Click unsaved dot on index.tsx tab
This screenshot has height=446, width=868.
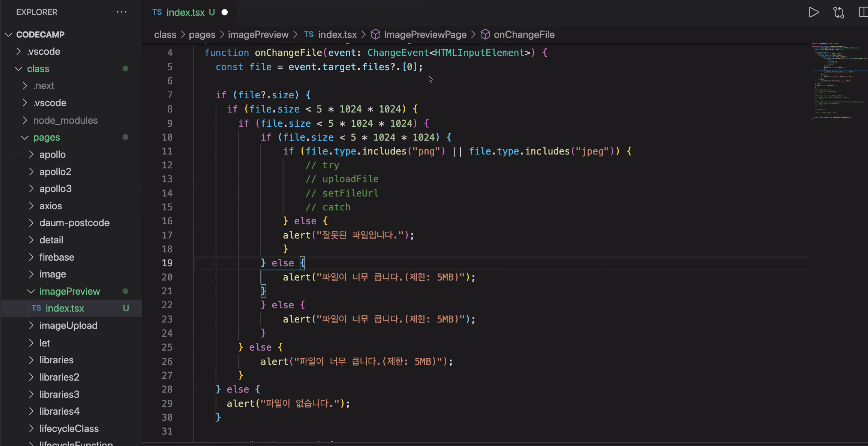(x=224, y=12)
